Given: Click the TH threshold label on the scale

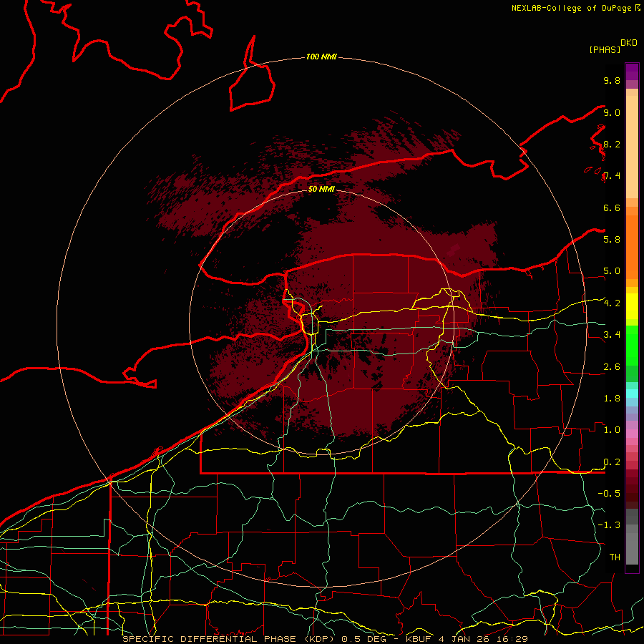Looking at the screenshot, I should (615, 557).
